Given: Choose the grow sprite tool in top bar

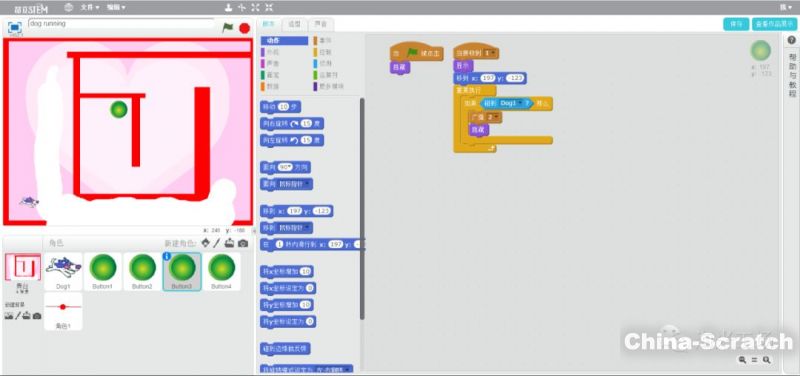Looking at the screenshot, I should [x=256, y=8].
